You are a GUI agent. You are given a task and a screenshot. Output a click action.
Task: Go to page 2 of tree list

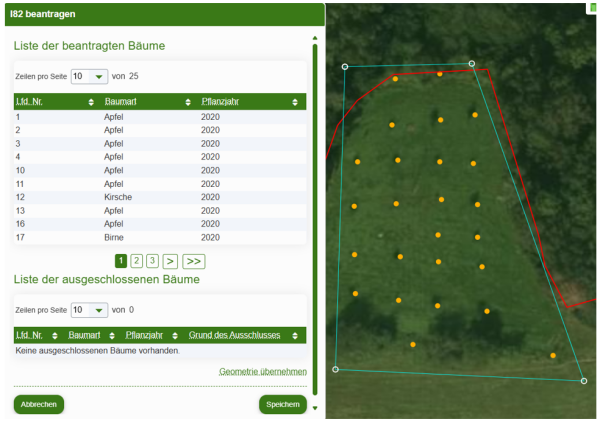[x=137, y=261]
